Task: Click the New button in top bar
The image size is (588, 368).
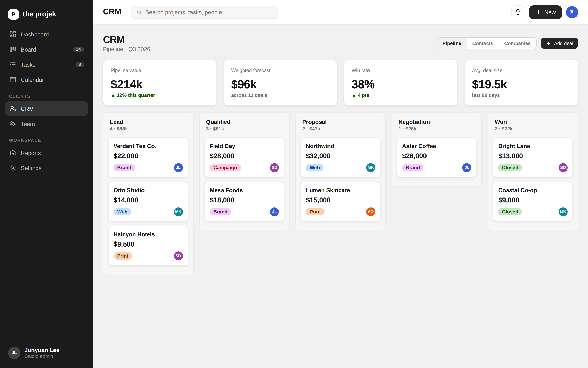Action: tap(546, 12)
